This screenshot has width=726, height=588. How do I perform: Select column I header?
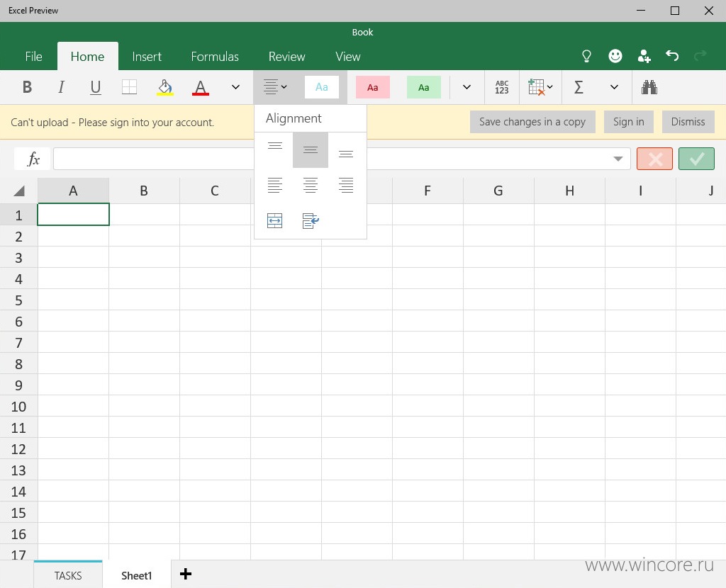(x=640, y=191)
